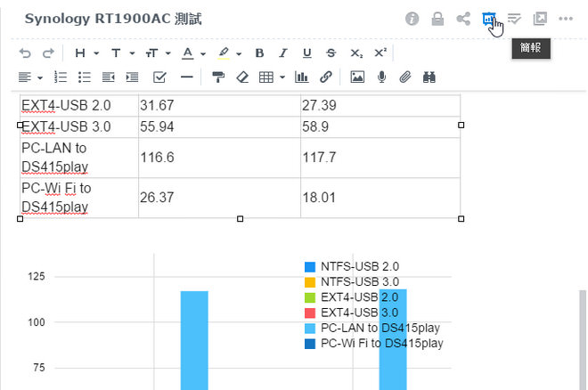Increase indent of paragraph
This screenshot has height=390, width=588.
point(132,77)
